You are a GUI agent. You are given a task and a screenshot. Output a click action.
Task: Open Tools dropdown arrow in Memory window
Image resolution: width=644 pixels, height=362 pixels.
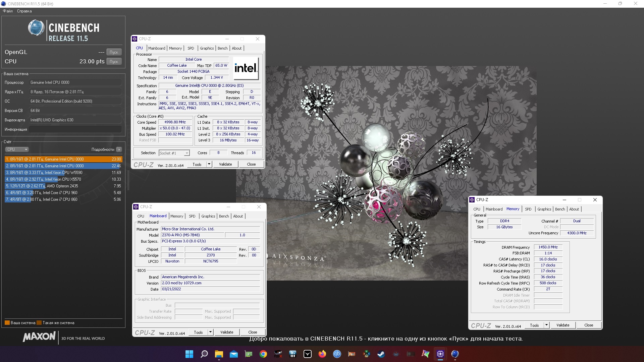pos(546,325)
